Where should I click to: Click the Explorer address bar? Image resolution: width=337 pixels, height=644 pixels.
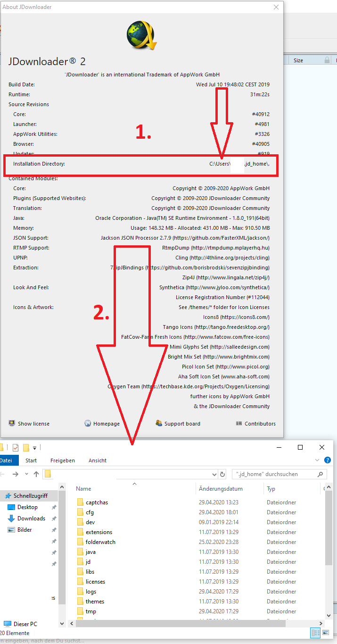[x=130, y=474]
